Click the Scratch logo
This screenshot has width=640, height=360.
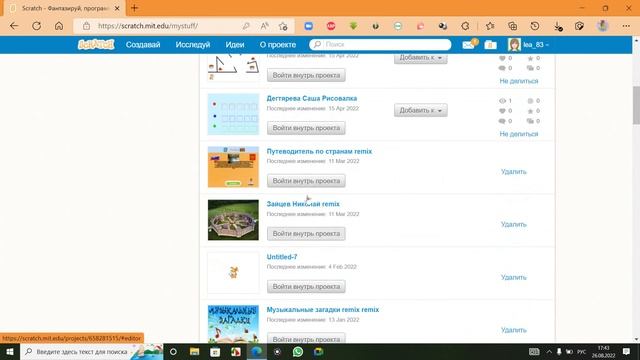click(96, 44)
